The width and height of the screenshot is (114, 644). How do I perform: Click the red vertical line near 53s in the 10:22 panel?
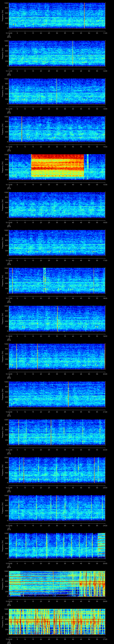click(94, 470)
